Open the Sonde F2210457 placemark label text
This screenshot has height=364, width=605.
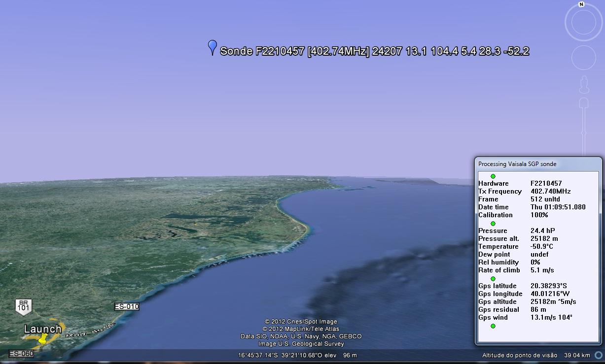click(x=374, y=51)
